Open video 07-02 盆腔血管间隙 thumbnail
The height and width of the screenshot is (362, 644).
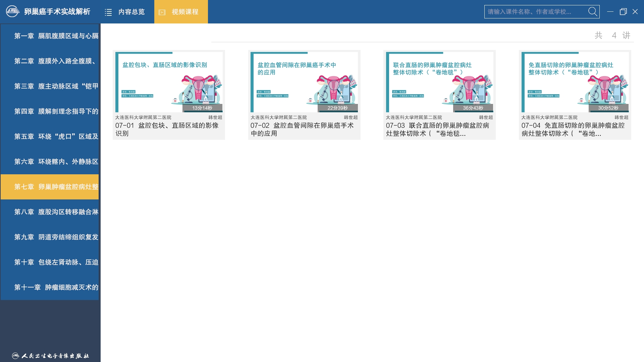coord(304,82)
